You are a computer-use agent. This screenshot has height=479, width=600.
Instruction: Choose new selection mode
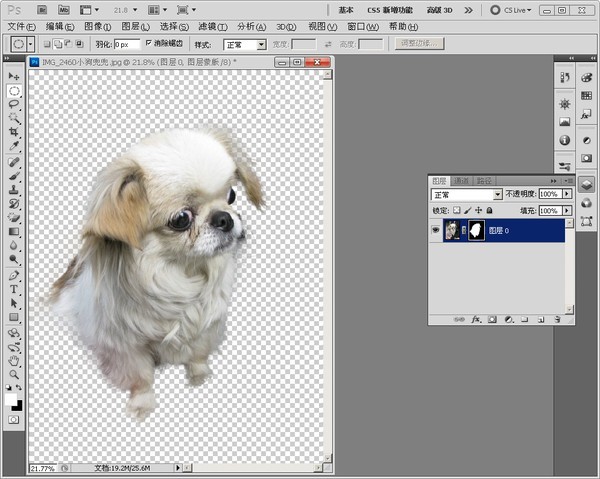(x=47, y=44)
